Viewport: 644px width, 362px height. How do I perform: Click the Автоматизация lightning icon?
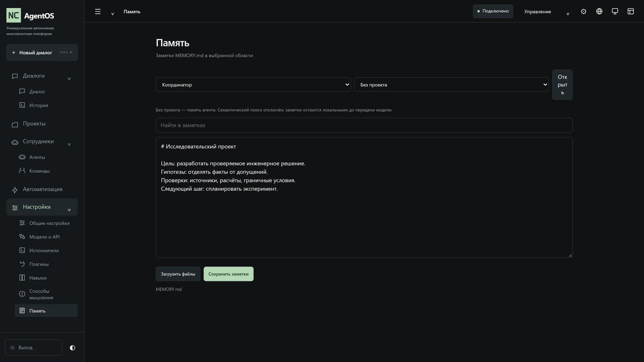click(x=15, y=190)
